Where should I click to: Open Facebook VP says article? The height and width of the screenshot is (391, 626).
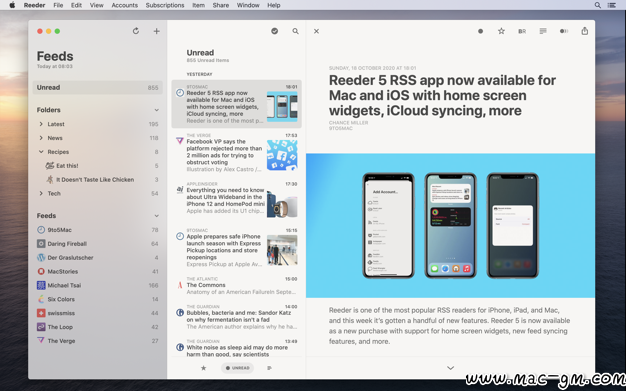click(x=236, y=153)
